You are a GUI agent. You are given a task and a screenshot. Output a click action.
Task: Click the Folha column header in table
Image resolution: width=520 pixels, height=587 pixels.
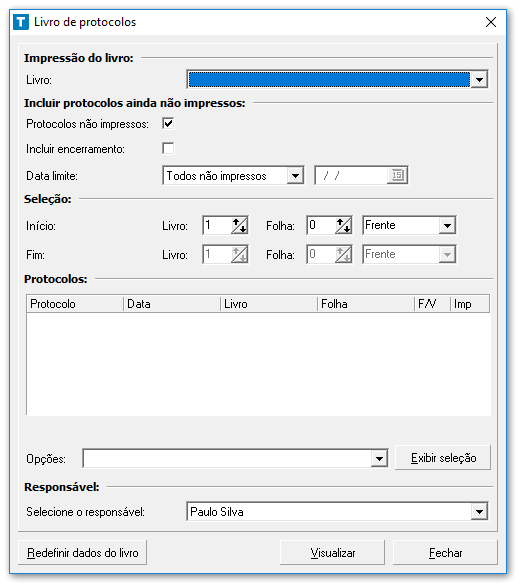click(x=366, y=304)
